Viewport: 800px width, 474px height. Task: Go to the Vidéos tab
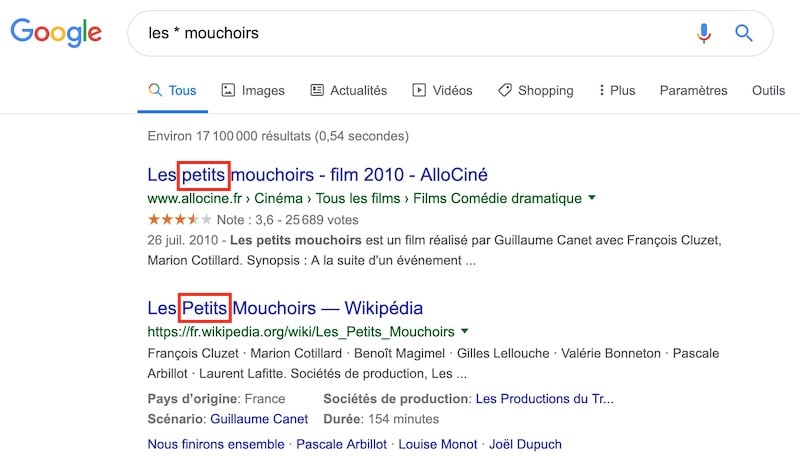click(x=442, y=90)
